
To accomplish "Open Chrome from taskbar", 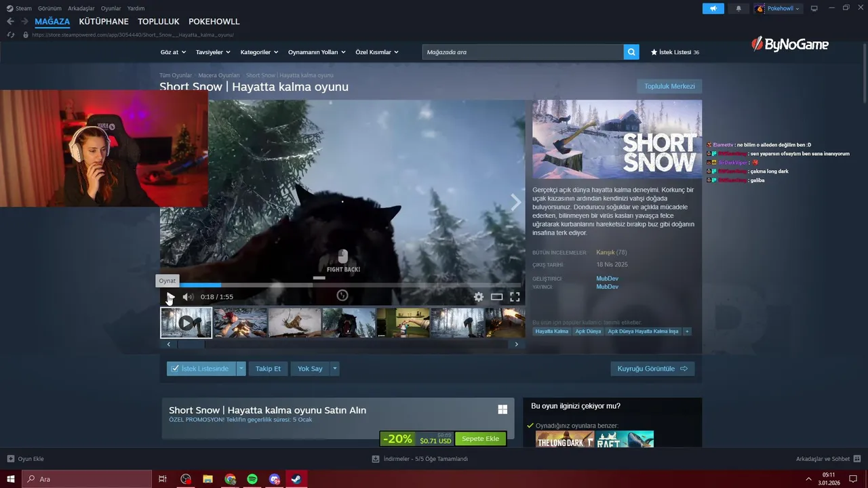I will (x=230, y=479).
